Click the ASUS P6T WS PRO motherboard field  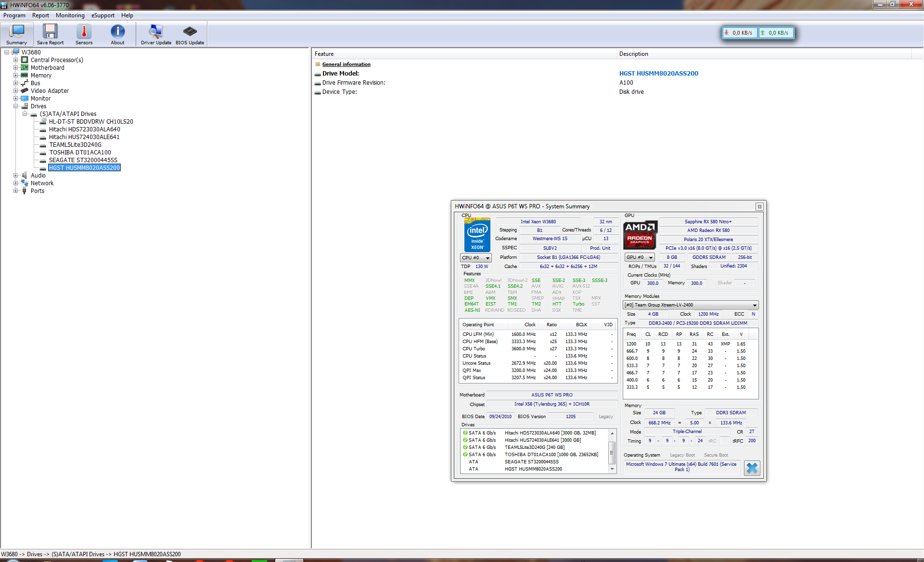(x=552, y=395)
